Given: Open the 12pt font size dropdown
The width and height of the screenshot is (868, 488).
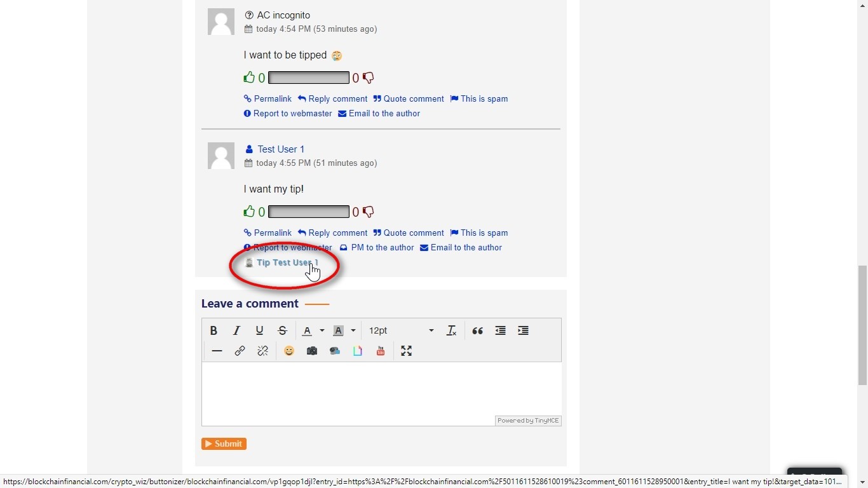Looking at the screenshot, I should pyautogui.click(x=401, y=330).
